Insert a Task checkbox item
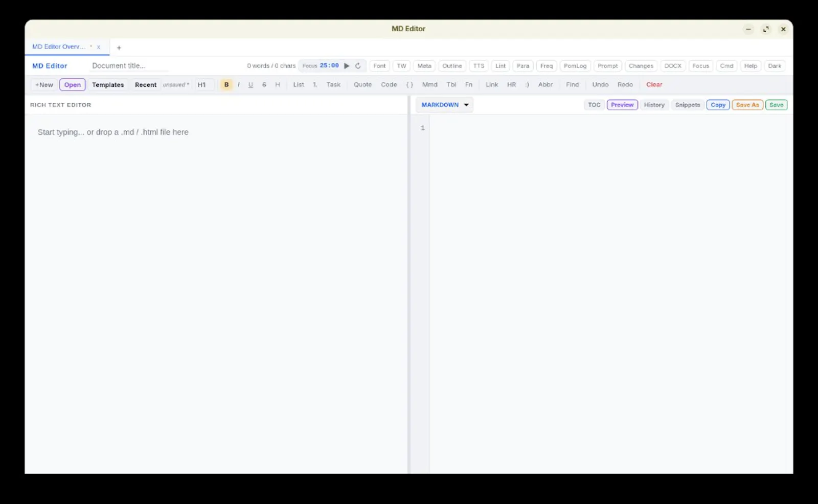Viewport: 818px width, 504px height. (x=333, y=85)
